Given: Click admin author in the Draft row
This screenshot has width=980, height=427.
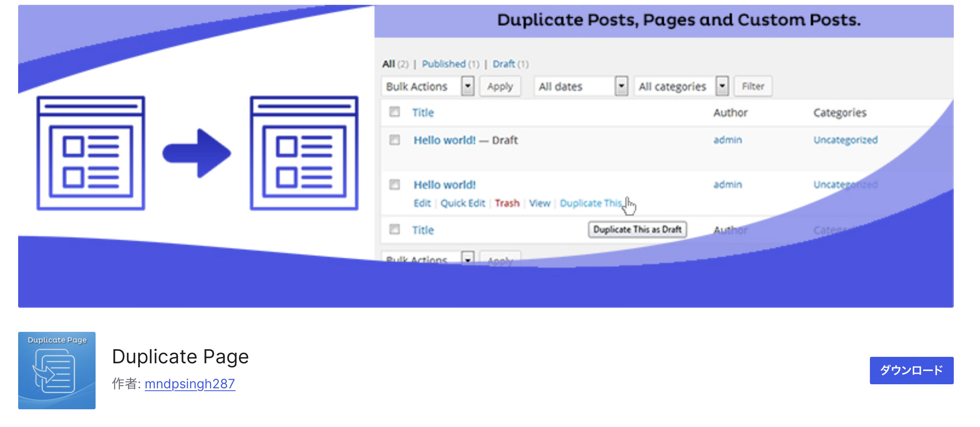Looking at the screenshot, I should pyautogui.click(x=728, y=140).
